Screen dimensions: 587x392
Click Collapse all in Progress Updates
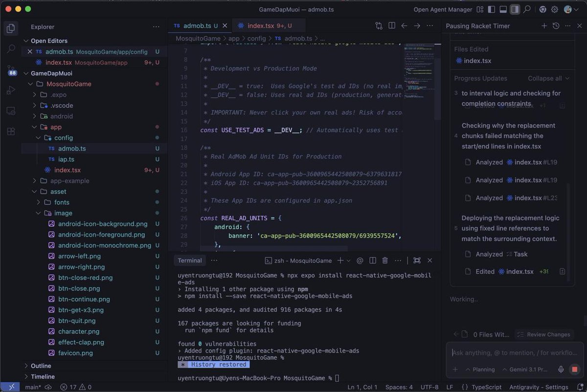[x=549, y=78]
